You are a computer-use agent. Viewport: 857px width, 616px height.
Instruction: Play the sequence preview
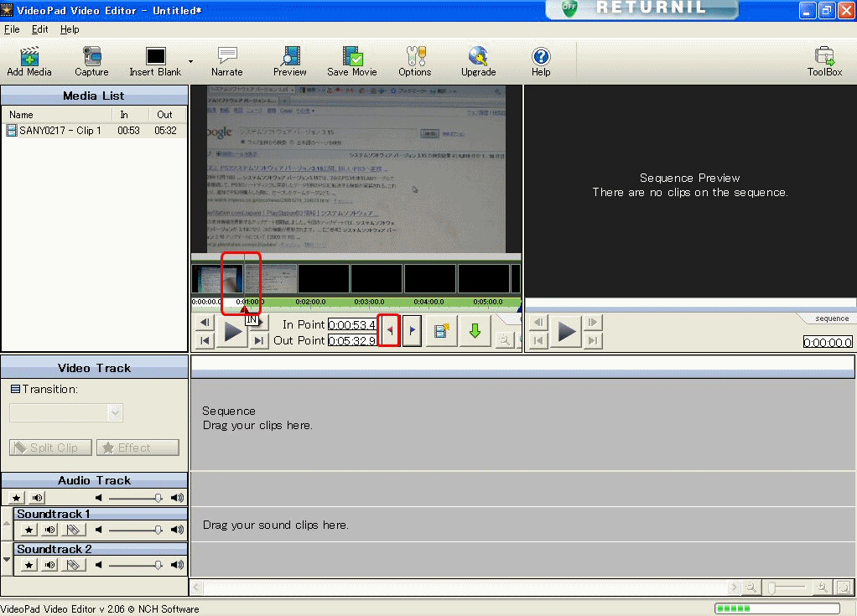click(566, 331)
